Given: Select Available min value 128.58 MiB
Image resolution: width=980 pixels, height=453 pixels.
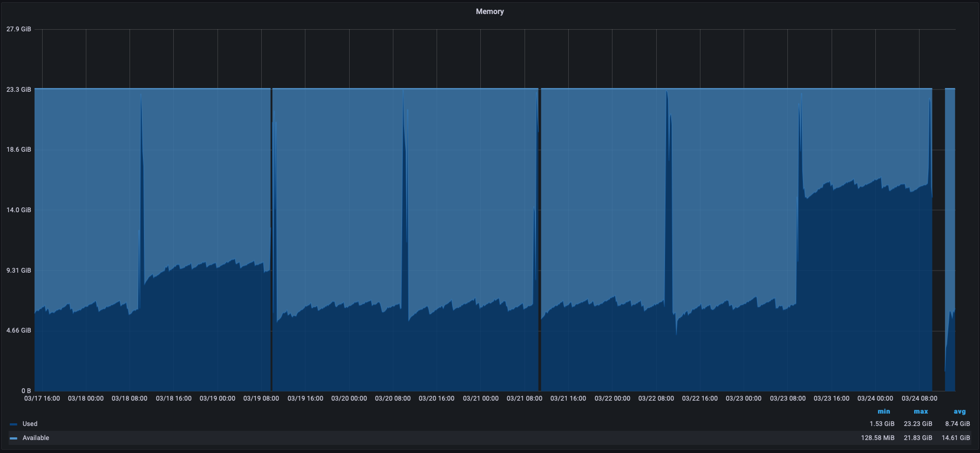Looking at the screenshot, I should (x=877, y=438).
